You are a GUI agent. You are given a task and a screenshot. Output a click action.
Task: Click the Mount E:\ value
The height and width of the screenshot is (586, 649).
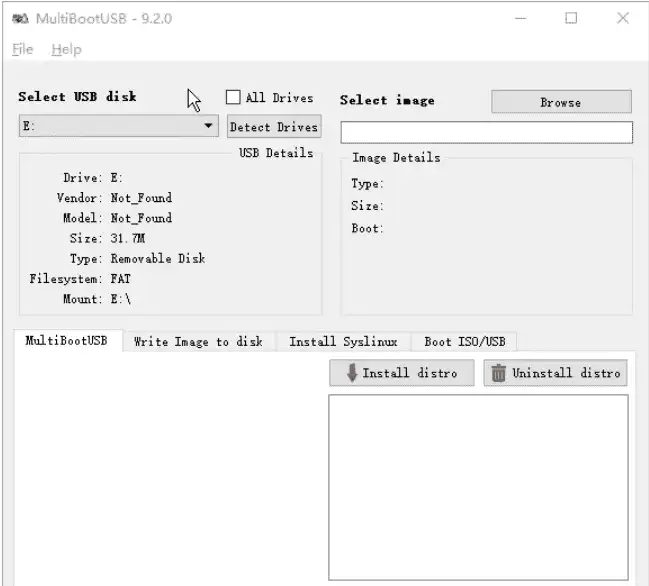(120, 299)
